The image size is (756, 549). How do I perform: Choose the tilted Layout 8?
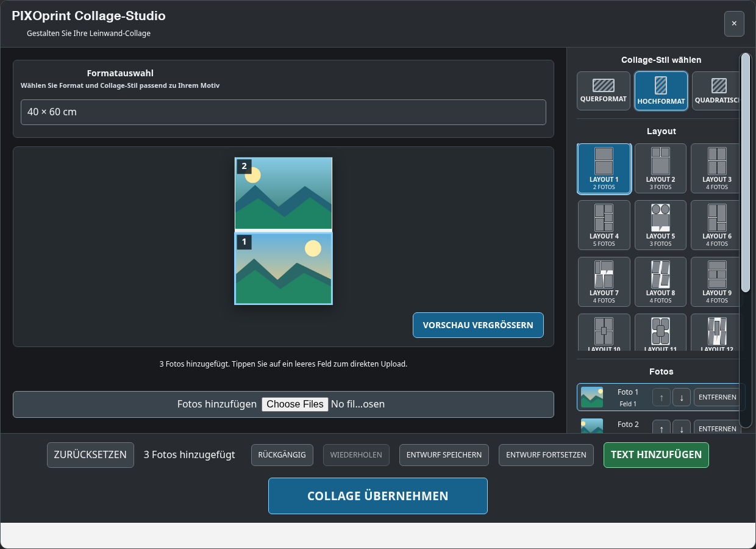(x=660, y=282)
